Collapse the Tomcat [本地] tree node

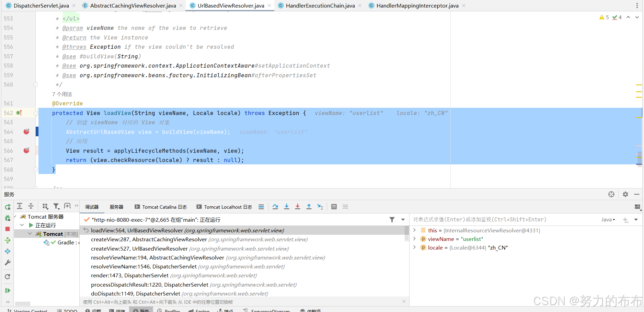tap(30, 234)
